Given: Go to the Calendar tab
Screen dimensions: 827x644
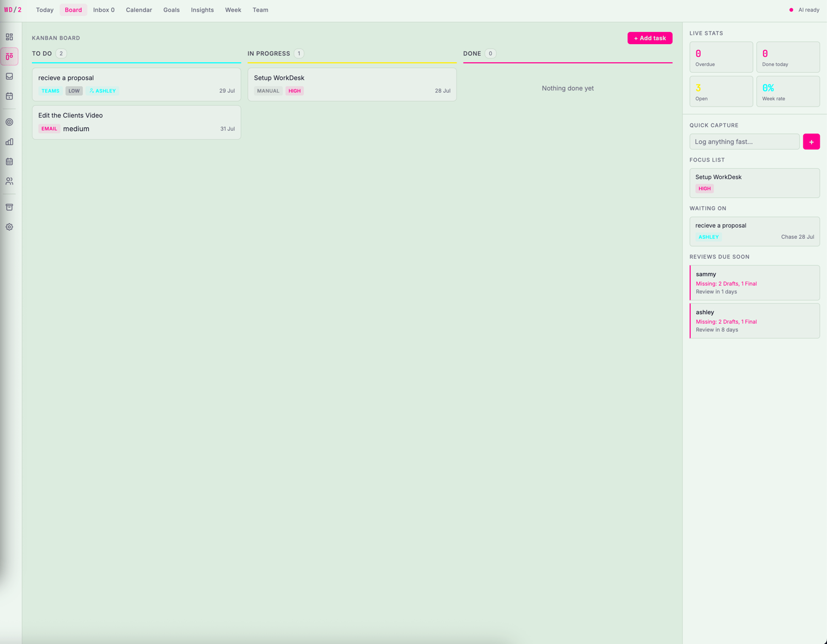Looking at the screenshot, I should coord(139,10).
